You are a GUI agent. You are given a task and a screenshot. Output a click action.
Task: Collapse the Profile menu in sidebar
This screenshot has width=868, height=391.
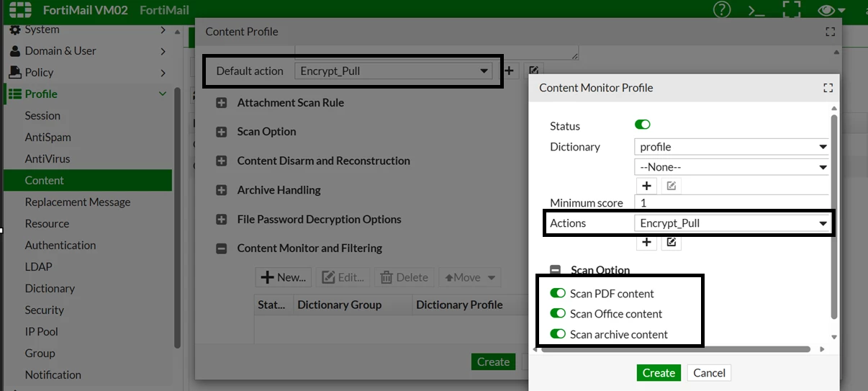point(163,94)
